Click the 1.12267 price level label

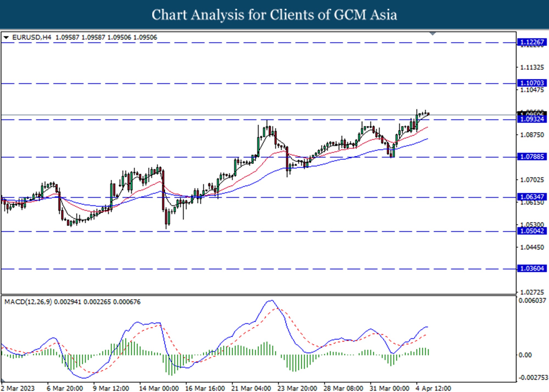(532, 42)
